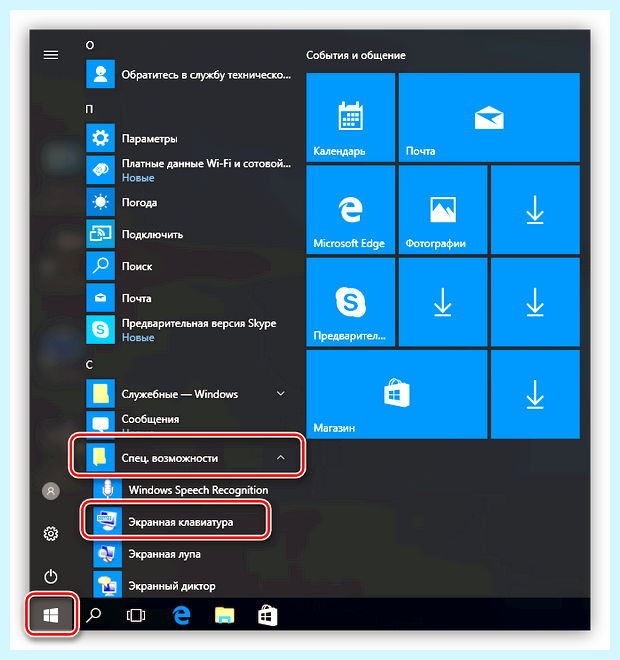Open the Календарь tile
Screen dimensions: 620x660
click(x=351, y=117)
